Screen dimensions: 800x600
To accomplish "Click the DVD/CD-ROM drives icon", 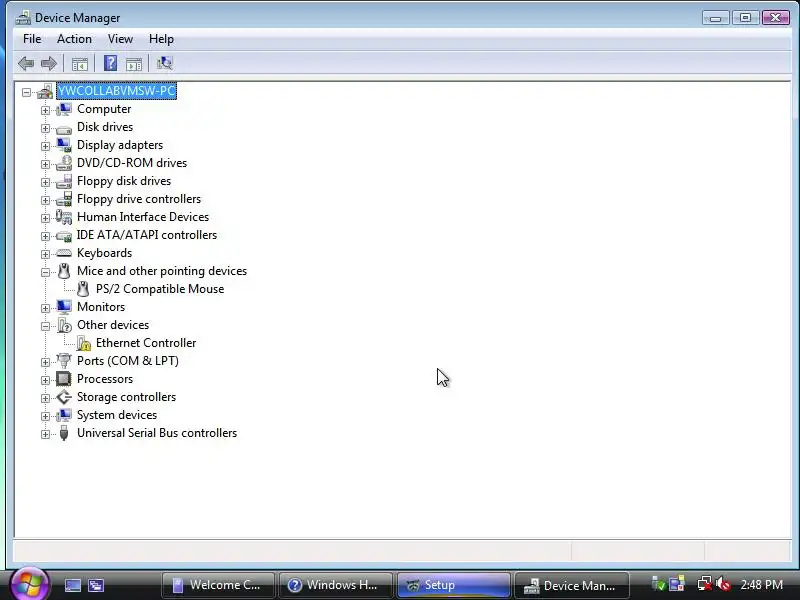I will (64, 163).
